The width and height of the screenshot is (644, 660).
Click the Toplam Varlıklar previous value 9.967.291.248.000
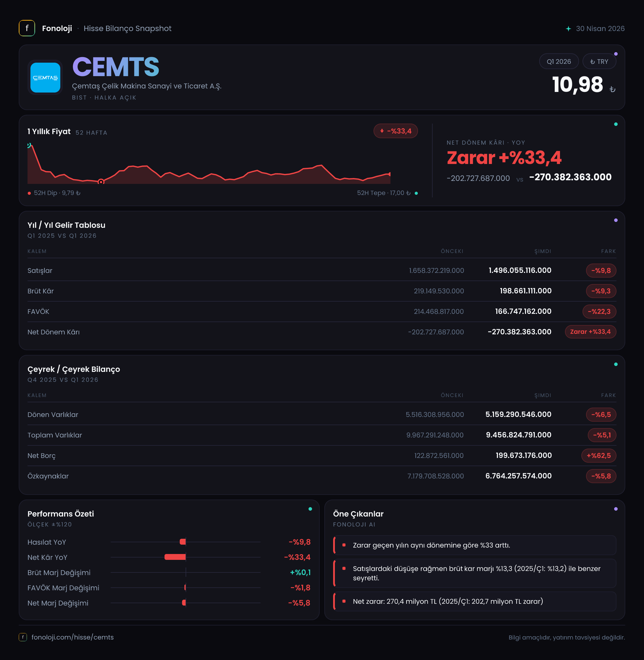click(x=435, y=435)
